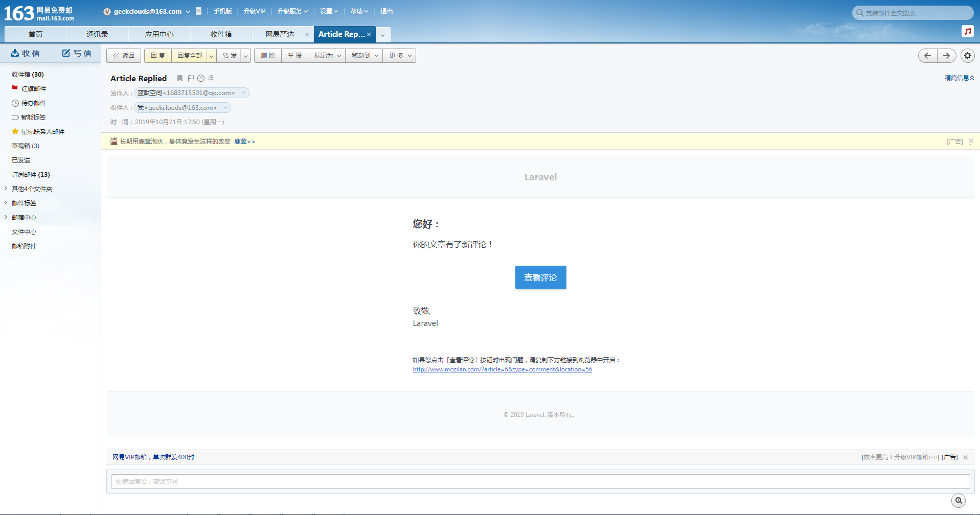Open 待办邮件 folder
980x515 pixels.
[34, 103]
